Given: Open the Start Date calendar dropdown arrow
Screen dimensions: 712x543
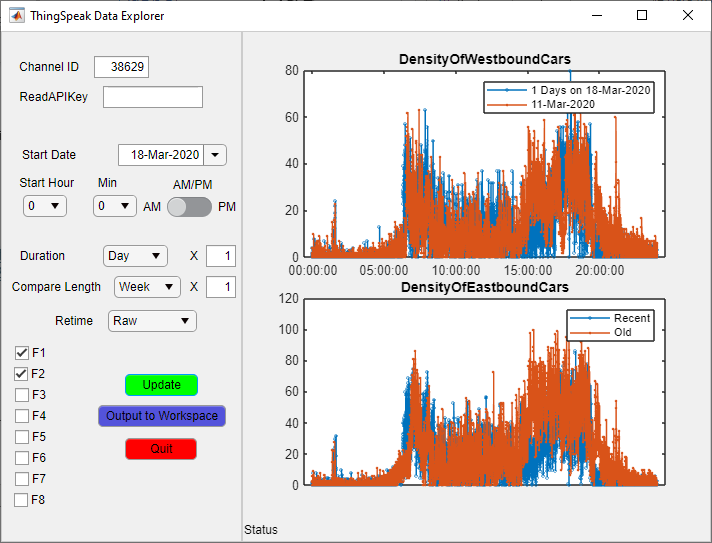Looking at the screenshot, I should pos(215,155).
